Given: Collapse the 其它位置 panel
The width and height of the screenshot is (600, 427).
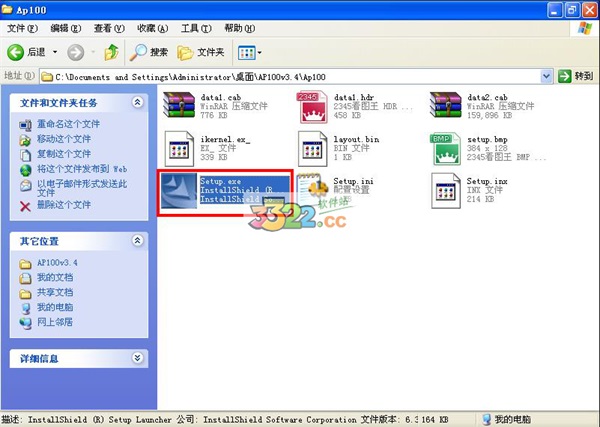Looking at the screenshot, I should [x=137, y=241].
